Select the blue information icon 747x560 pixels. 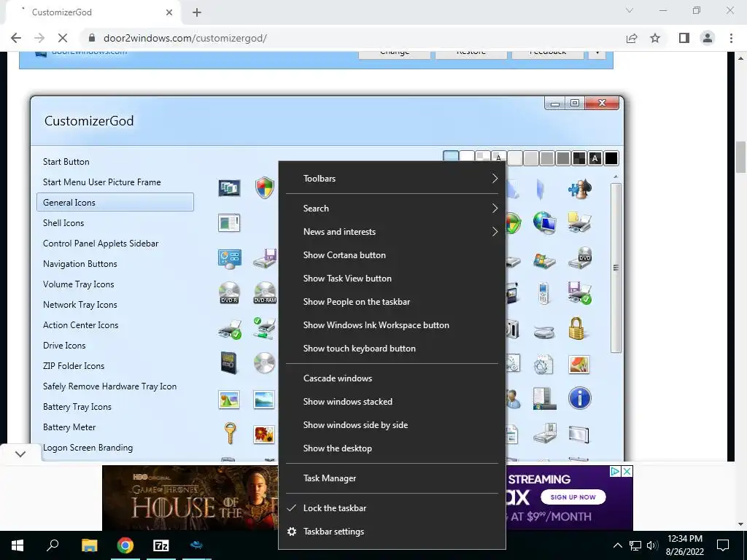[x=580, y=398]
